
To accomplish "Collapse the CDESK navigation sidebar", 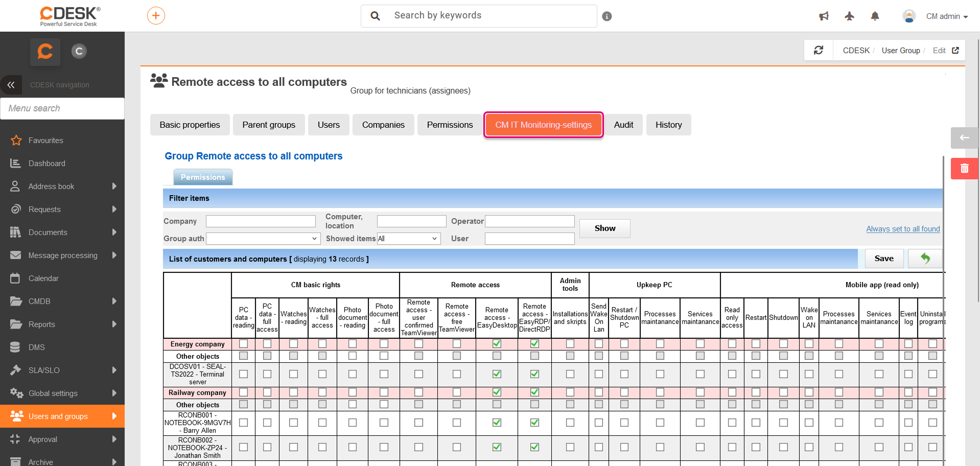I will [11, 85].
